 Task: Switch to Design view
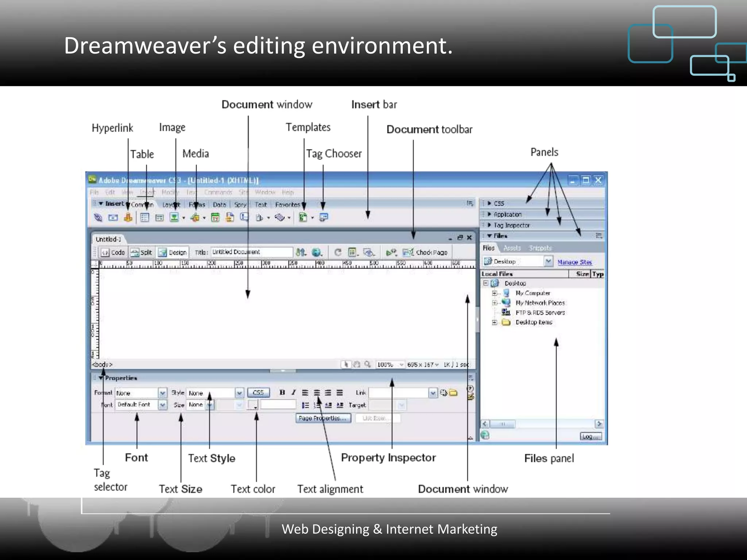pyautogui.click(x=173, y=252)
